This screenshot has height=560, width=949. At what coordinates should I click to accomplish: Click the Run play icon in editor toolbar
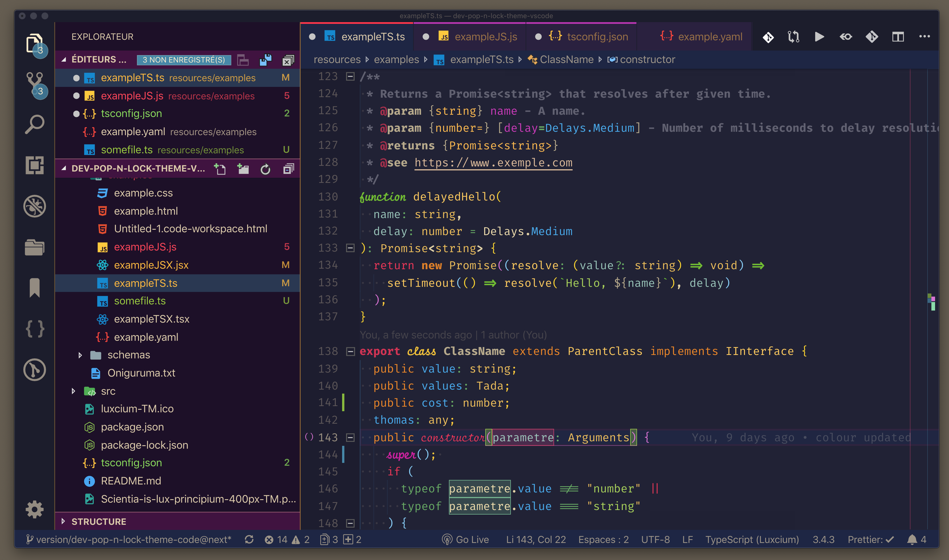(x=819, y=37)
